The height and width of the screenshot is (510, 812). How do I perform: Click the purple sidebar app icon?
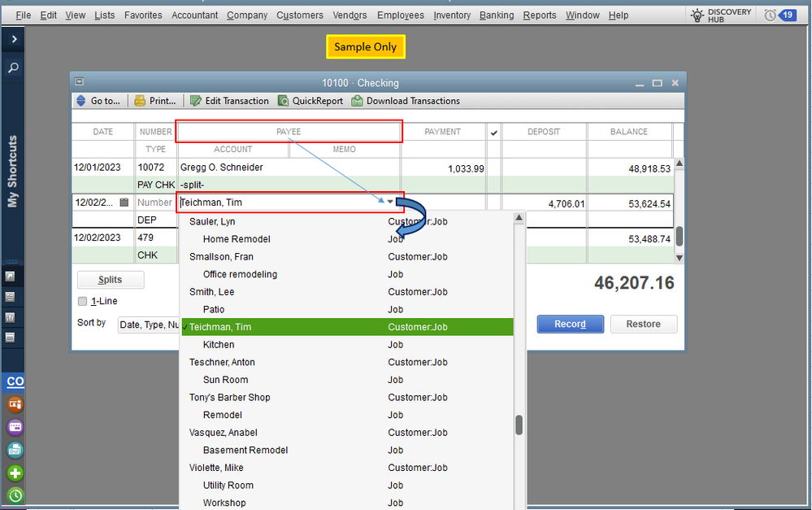(15, 427)
